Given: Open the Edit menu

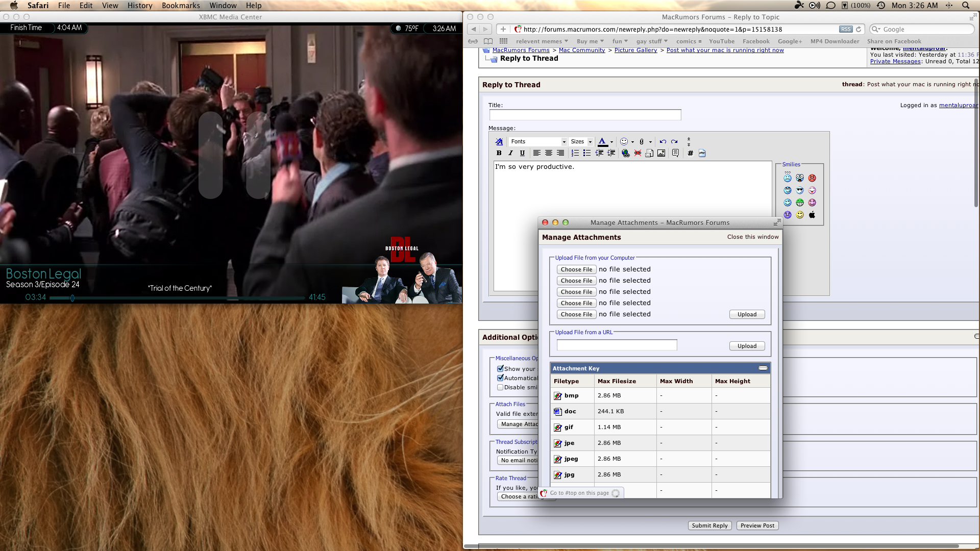Looking at the screenshot, I should [x=86, y=6].
